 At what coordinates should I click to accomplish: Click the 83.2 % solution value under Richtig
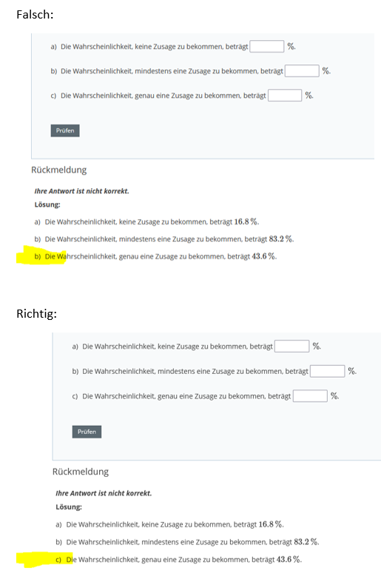(306, 542)
